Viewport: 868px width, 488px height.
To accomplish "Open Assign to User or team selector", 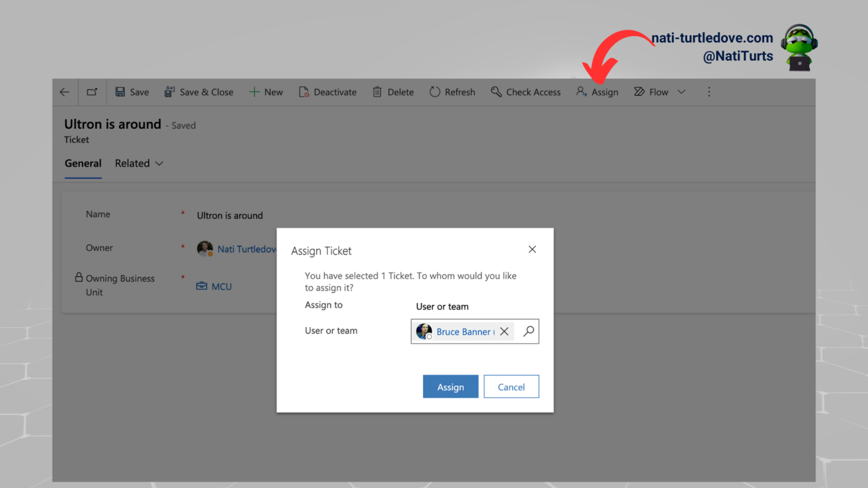I will click(442, 307).
